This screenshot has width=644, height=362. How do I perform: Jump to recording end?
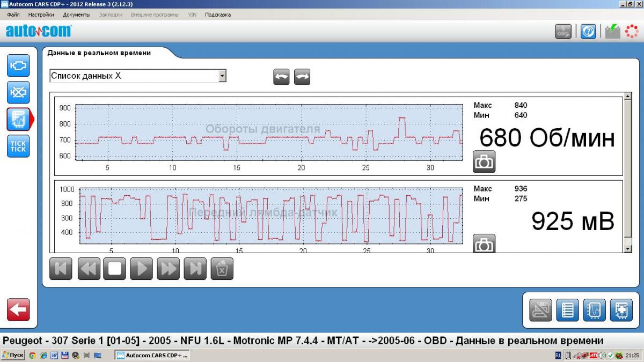pyautogui.click(x=195, y=269)
